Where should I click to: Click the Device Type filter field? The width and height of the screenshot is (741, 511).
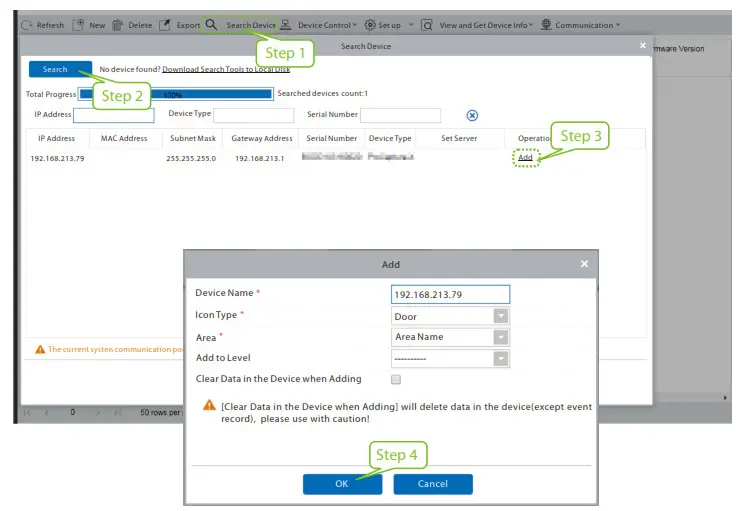point(253,115)
